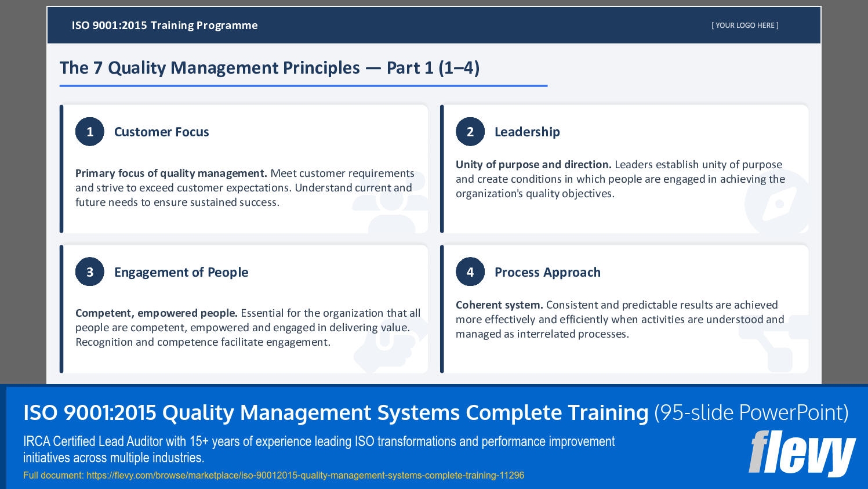Select the Engagement of People card panel
Image resolution: width=868 pixels, height=489 pixels.
point(244,307)
